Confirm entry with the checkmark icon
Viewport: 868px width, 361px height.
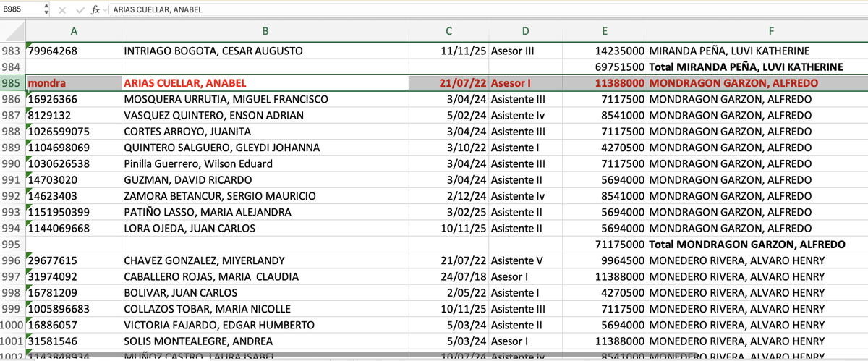coord(79,10)
